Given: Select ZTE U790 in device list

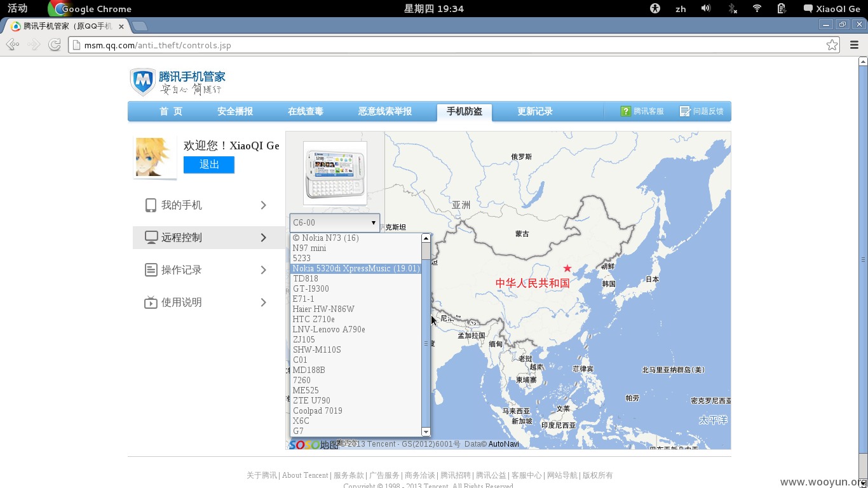Looking at the screenshot, I should (x=356, y=400).
